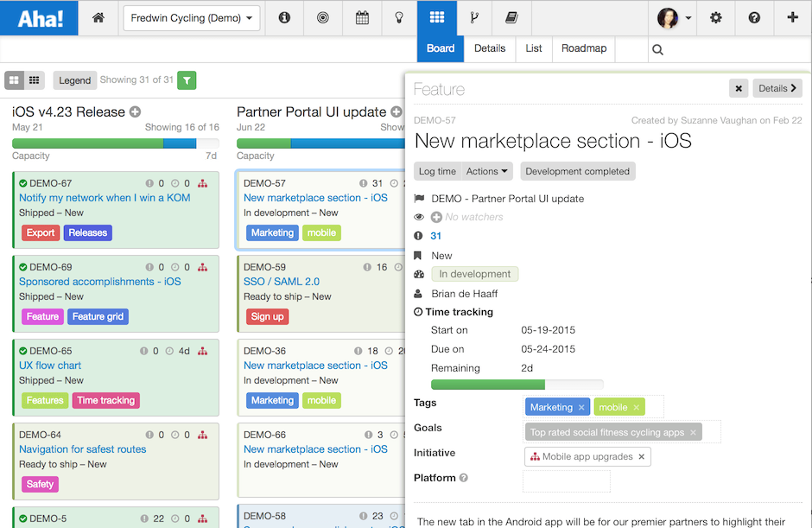Select the Roadmap tab

point(584,48)
